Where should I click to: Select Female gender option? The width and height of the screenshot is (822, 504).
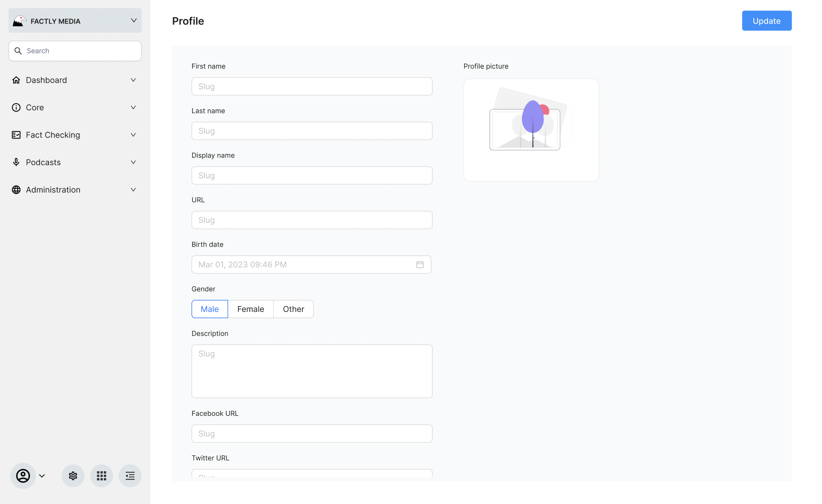251,309
